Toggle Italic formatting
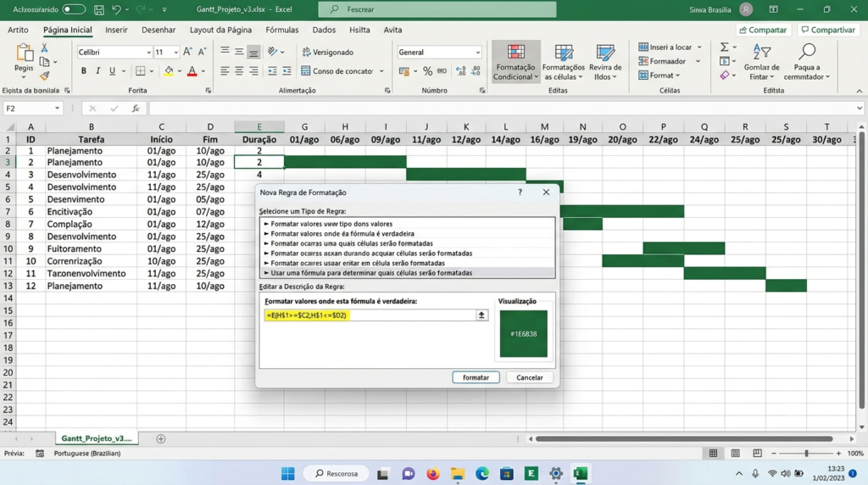 point(98,71)
